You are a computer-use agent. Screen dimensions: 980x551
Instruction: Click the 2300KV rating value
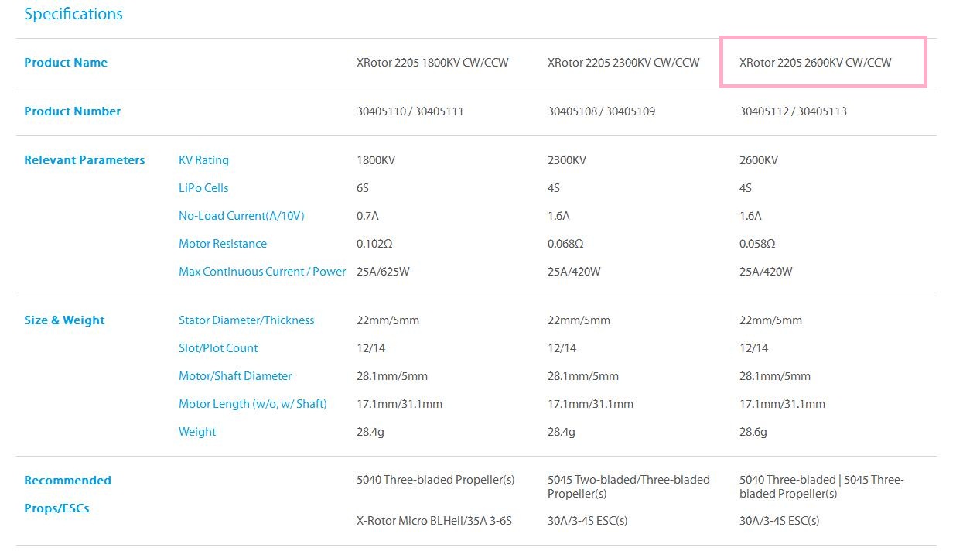[x=567, y=160]
